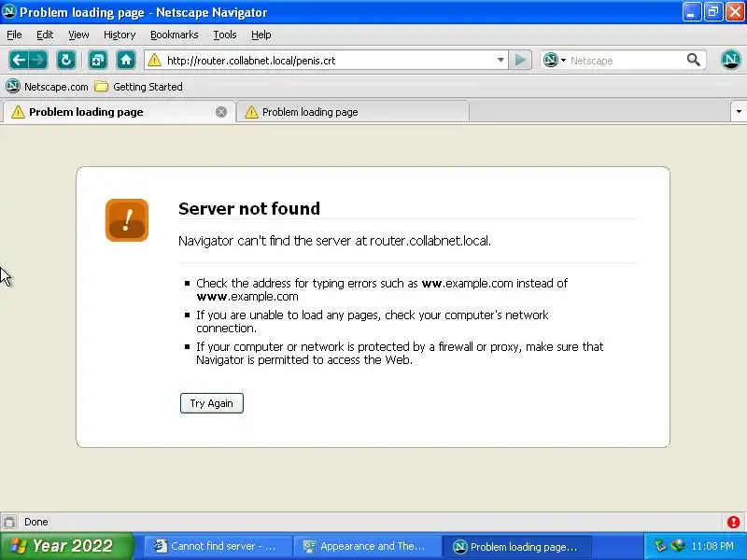Click the 11:08 PM clock

712,546
